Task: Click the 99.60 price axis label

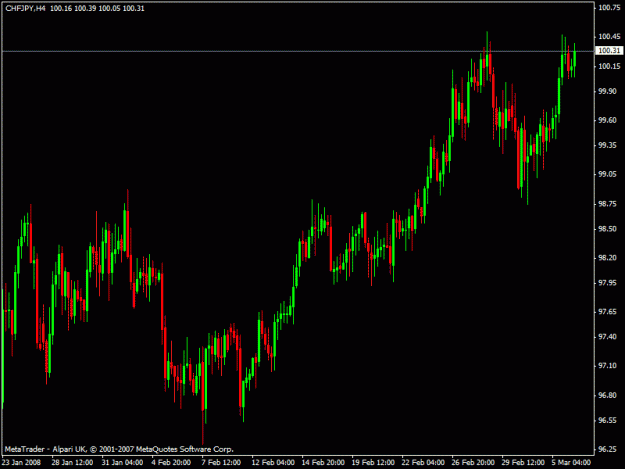Action: coord(607,120)
